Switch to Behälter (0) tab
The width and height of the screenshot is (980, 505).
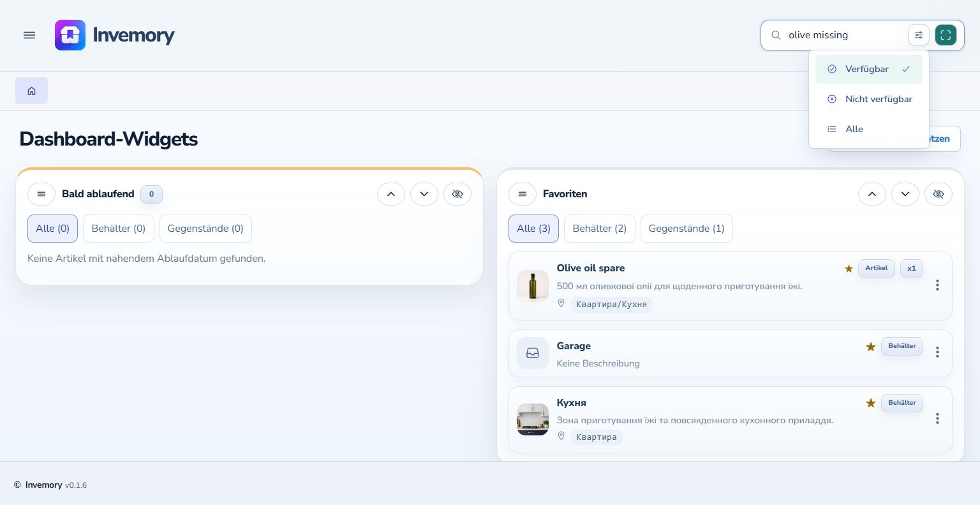119,229
